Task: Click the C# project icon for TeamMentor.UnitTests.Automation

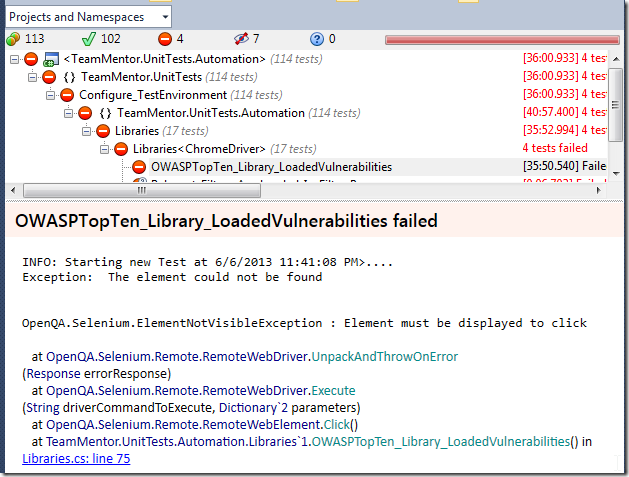Action: click(51, 59)
